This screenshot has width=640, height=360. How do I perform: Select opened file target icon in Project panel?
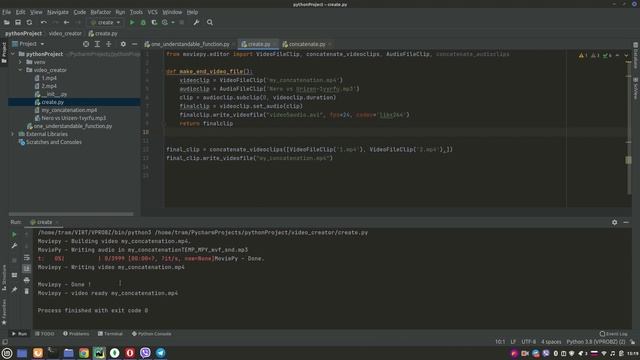86,44
